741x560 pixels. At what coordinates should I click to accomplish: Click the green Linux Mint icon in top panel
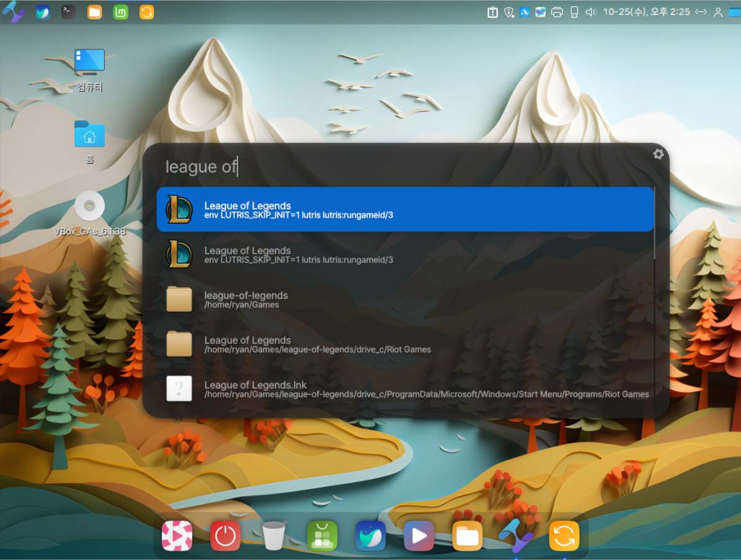121,12
